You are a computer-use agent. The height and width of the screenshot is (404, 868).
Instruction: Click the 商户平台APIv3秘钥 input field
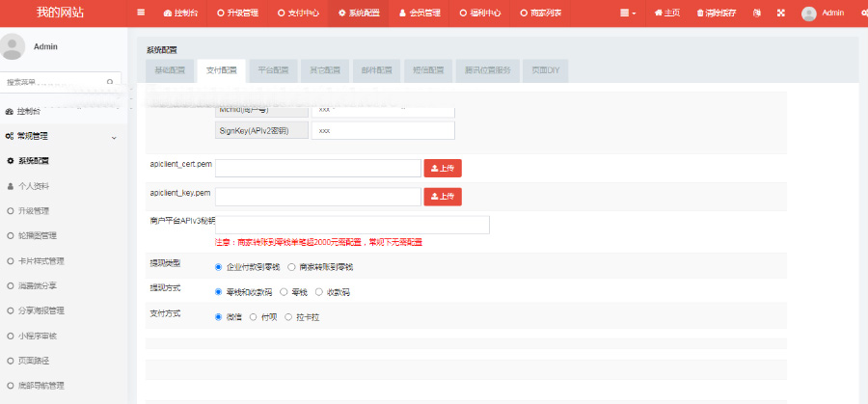(352, 226)
